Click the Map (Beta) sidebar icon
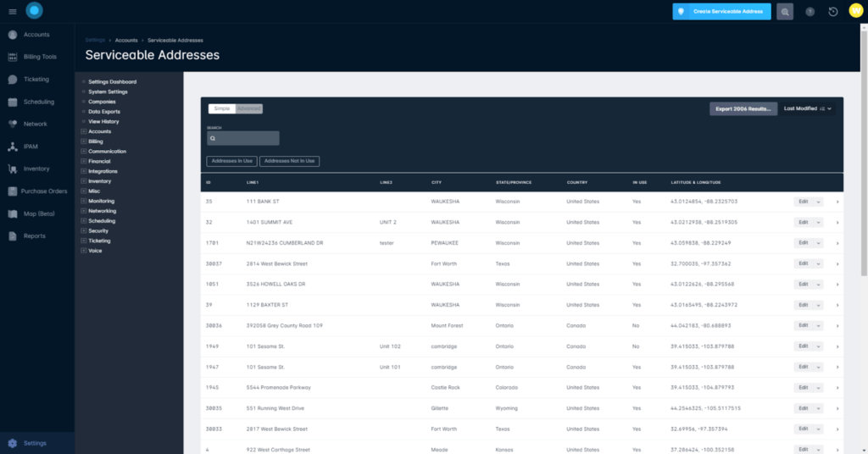Viewport: 868px width, 454px height. [x=13, y=214]
